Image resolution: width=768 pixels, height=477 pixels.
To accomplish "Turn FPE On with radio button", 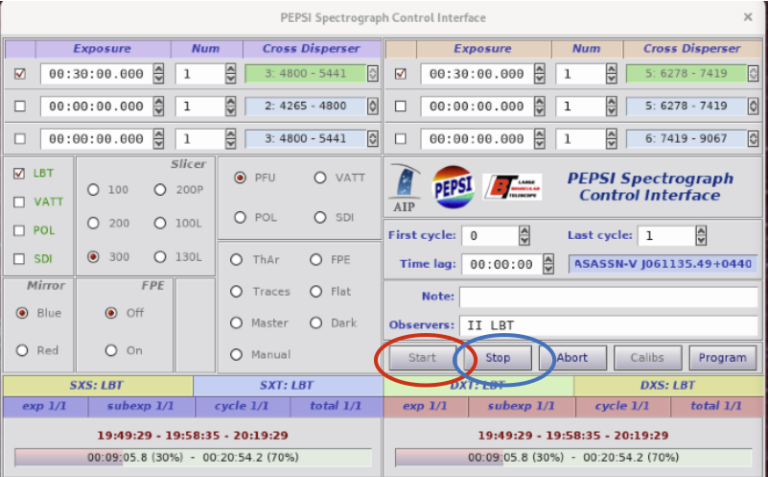I will tap(111, 350).
